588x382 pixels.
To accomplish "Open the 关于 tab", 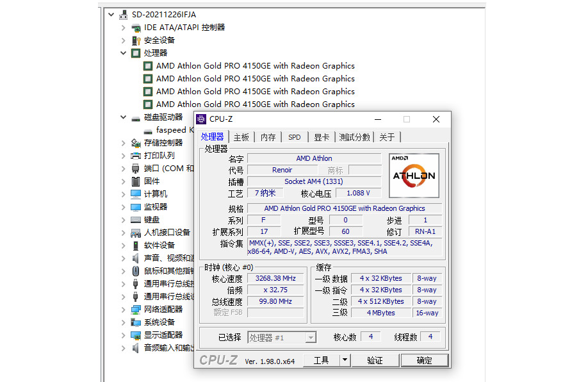I will point(387,137).
